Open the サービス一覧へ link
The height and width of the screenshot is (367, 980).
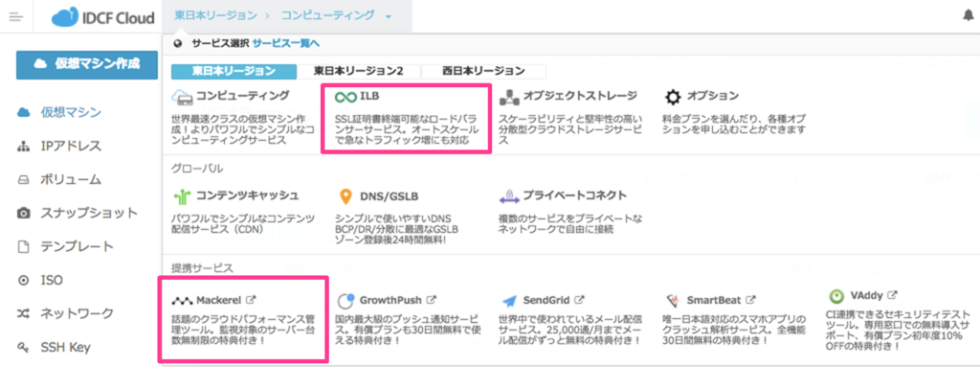[x=286, y=44]
